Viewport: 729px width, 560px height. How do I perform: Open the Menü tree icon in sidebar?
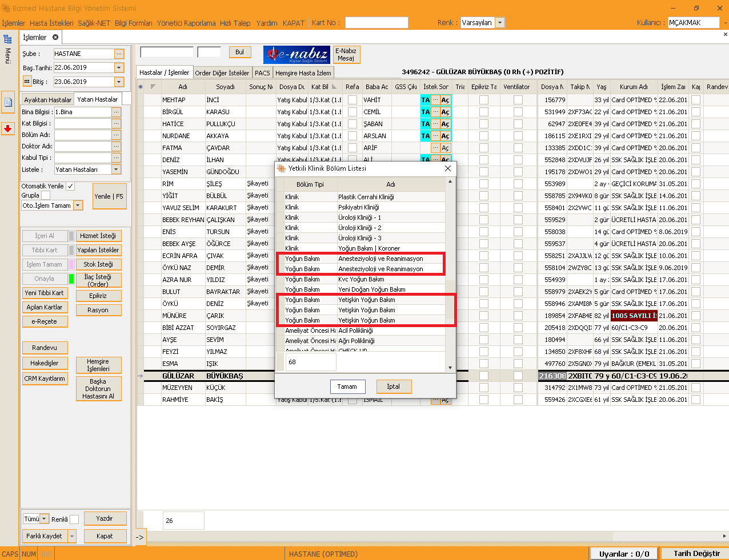[x=7, y=39]
